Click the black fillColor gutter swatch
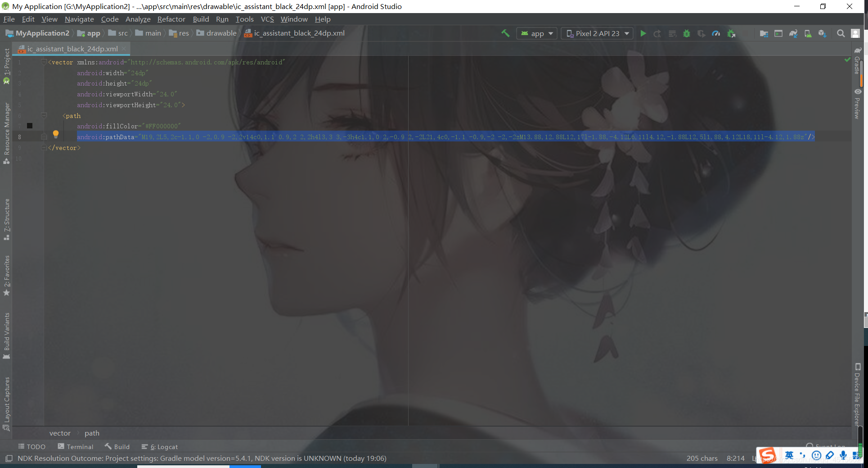 [x=30, y=126]
